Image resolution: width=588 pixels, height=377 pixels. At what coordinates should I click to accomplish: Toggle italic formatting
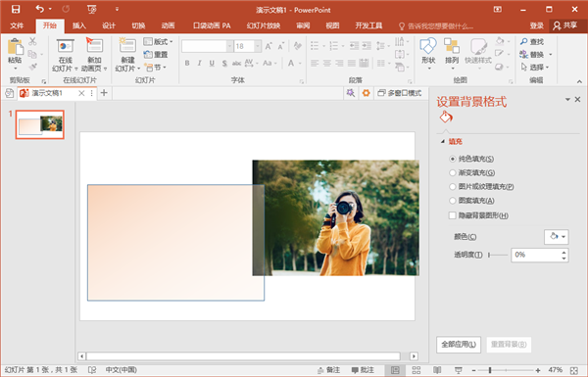pyautogui.click(x=200, y=64)
